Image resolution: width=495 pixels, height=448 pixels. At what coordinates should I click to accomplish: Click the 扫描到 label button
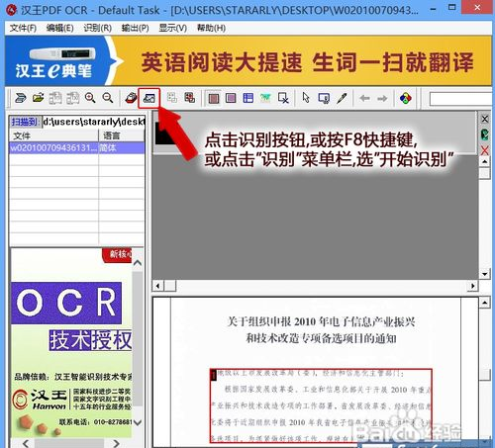point(25,122)
